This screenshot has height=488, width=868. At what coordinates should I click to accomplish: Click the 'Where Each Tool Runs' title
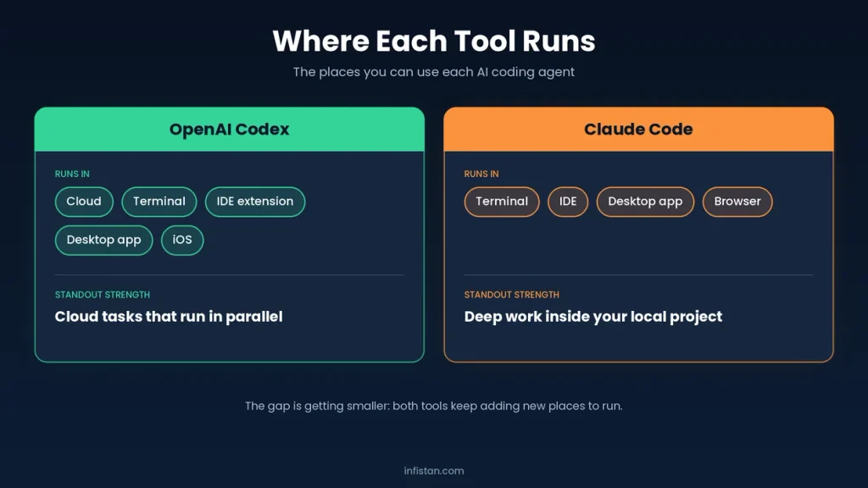(x=434, y=41)
